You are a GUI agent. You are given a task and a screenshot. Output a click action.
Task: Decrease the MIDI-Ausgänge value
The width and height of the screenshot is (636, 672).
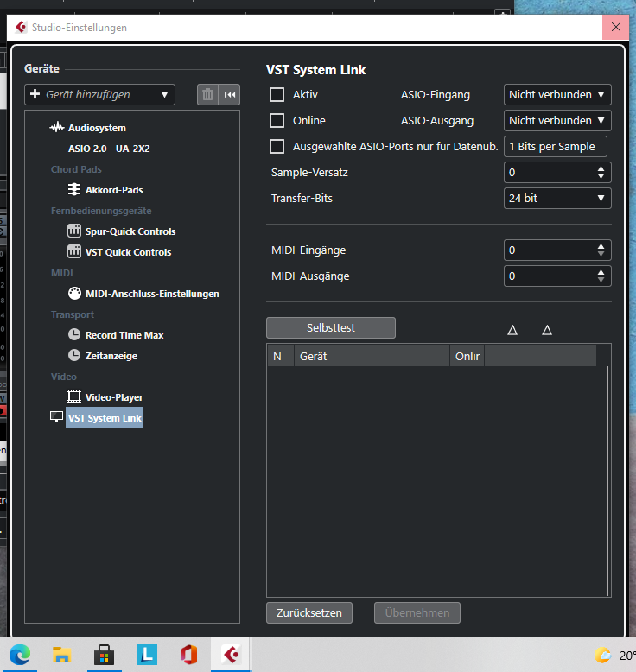pyautogui.click(x=601, y=280)
